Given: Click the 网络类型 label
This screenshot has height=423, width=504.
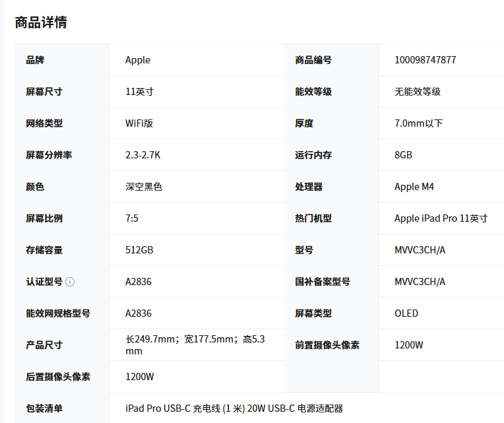Looking at the screenshot, I should click(x=44, y=123).
